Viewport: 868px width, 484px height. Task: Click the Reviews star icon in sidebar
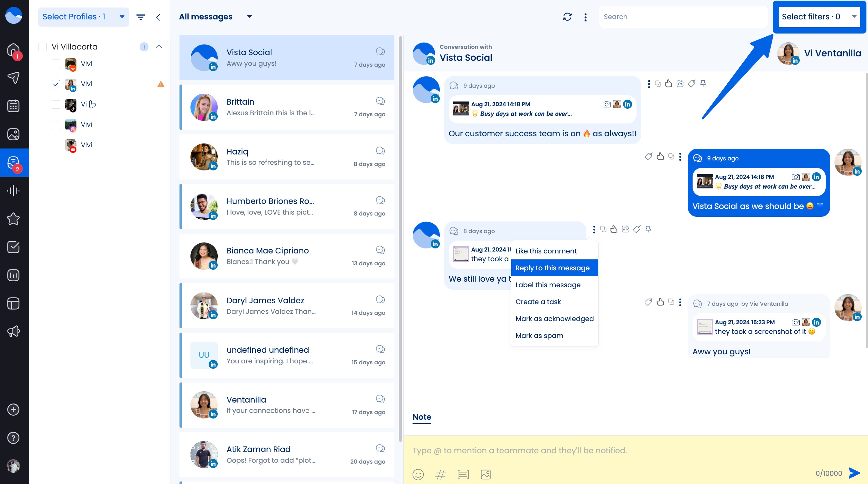(x=13, y=219)
